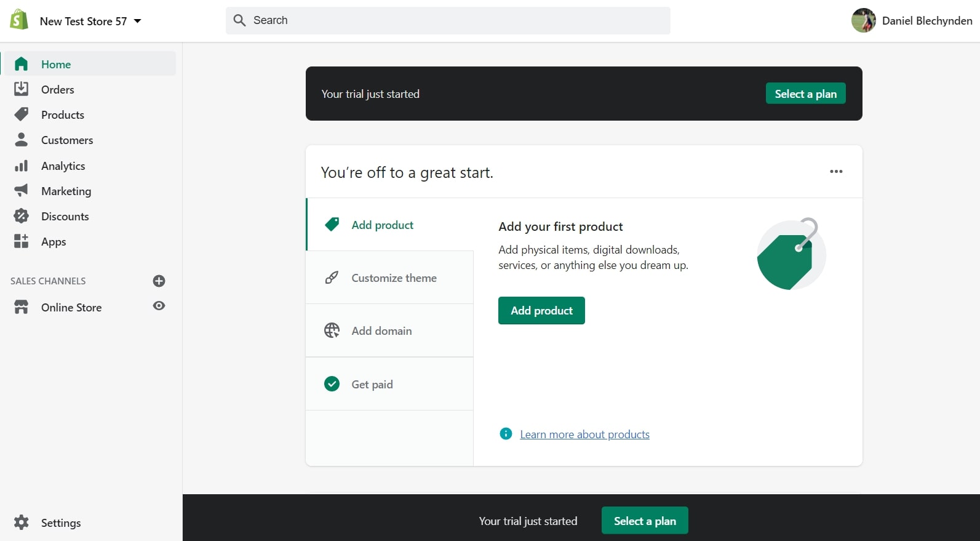Select the Add domain step

389,331
